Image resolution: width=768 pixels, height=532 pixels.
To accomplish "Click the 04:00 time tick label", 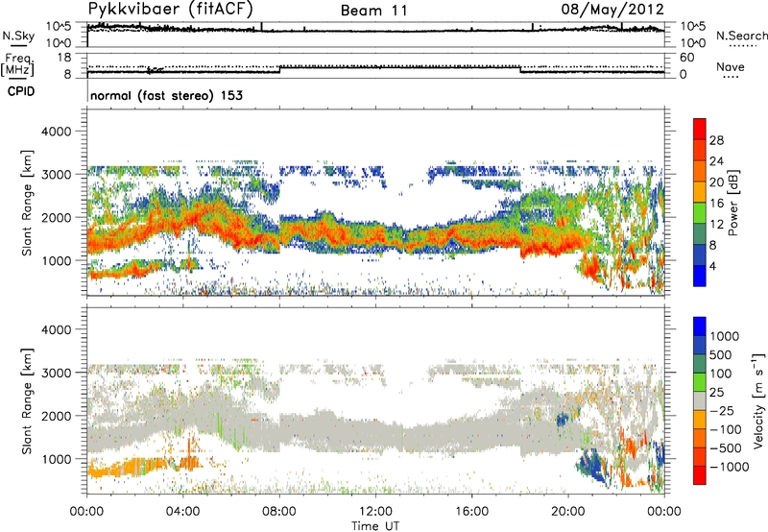I will (x=183, y=512).
